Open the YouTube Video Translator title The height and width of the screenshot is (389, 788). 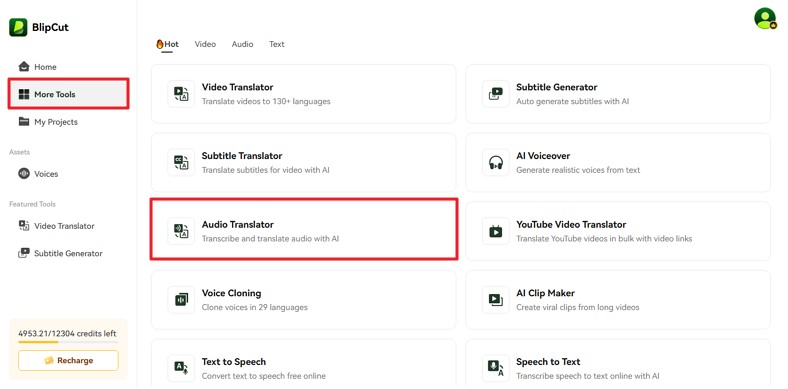click(571, 225)
